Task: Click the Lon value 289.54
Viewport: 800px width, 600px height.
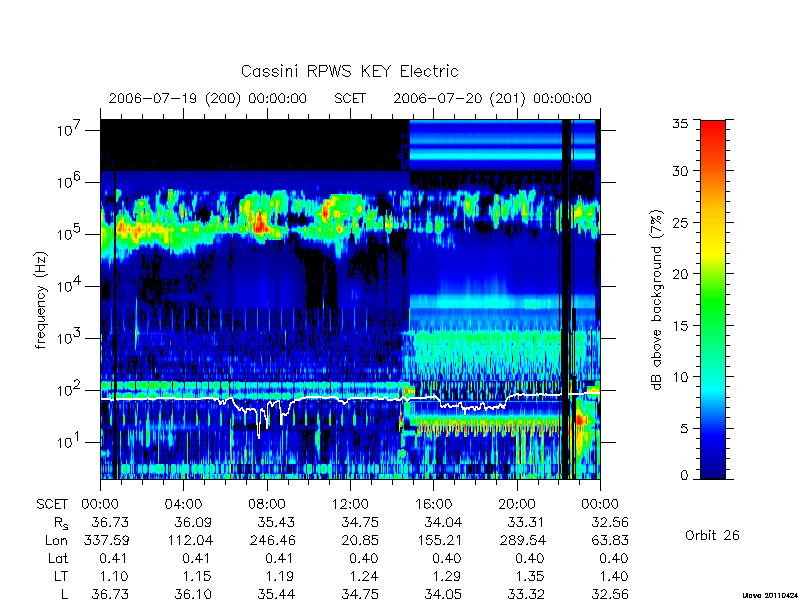Action: 522,540
